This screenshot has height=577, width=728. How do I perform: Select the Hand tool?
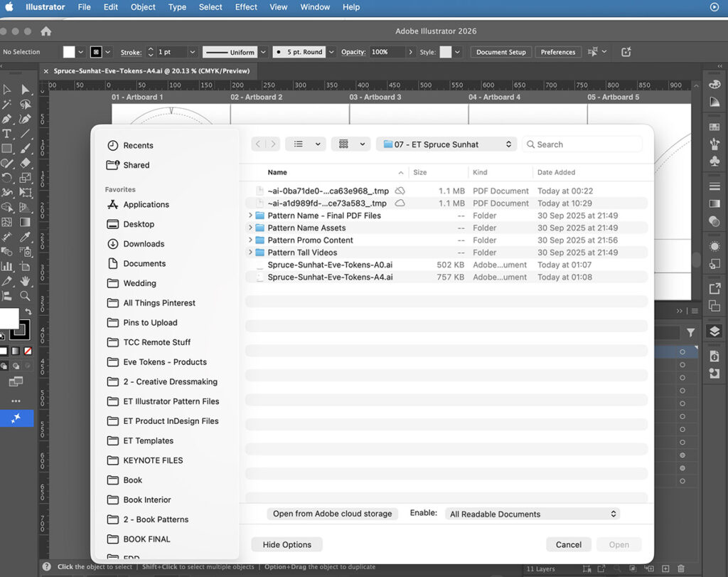coord(25,280)
